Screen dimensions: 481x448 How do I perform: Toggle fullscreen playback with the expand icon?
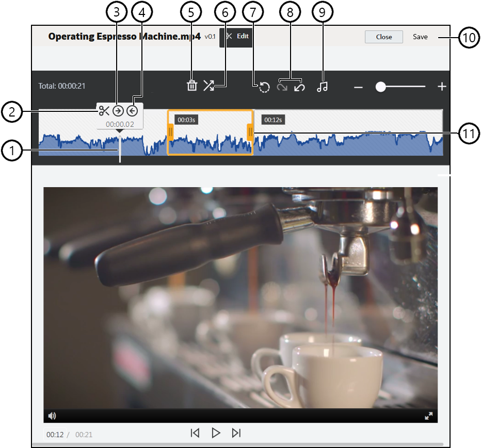tap(429, 415)
